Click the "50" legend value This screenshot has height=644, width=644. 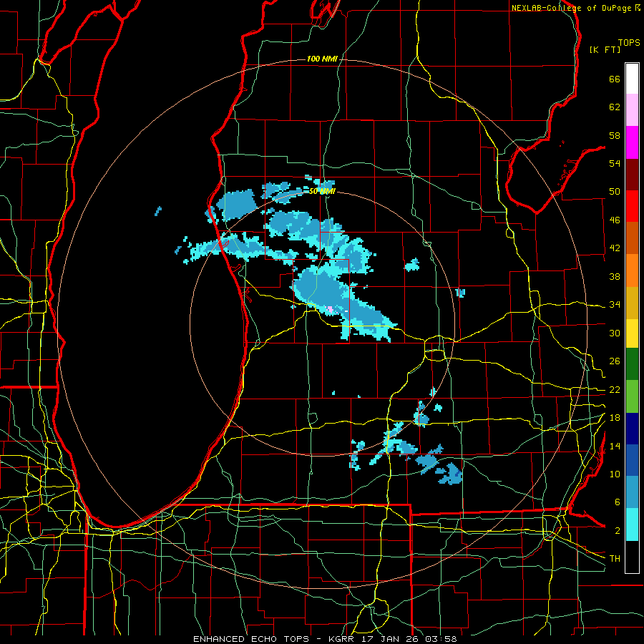(x=615, y=192)
